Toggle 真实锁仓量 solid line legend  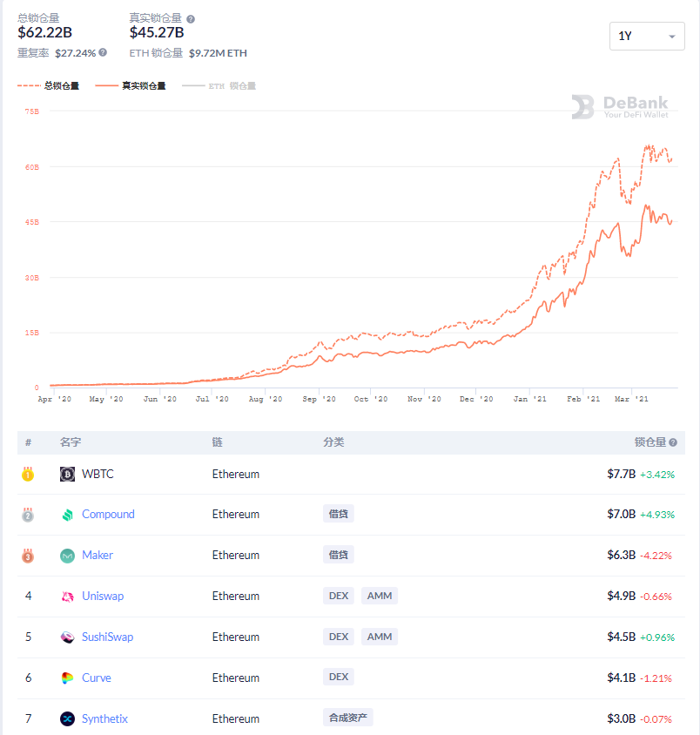(131, 86)
